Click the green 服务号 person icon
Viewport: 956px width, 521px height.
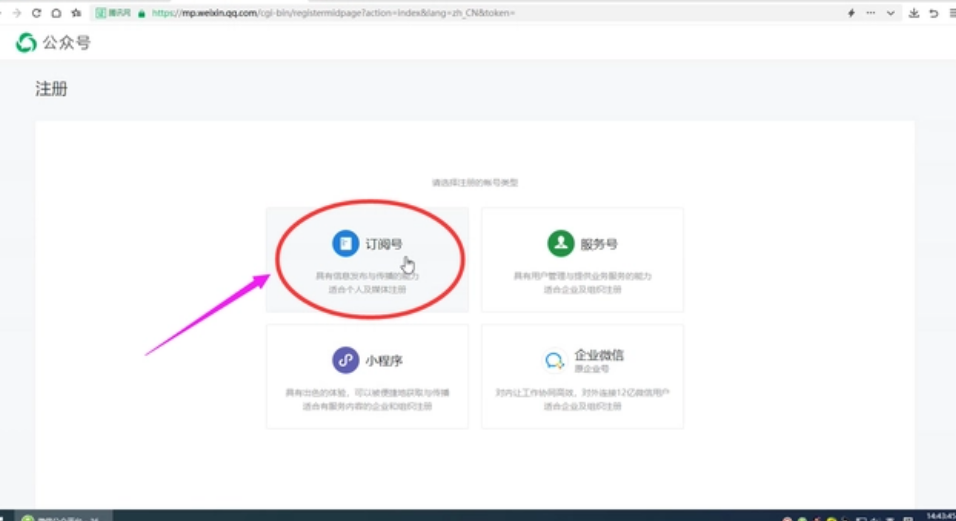[560, 243]
